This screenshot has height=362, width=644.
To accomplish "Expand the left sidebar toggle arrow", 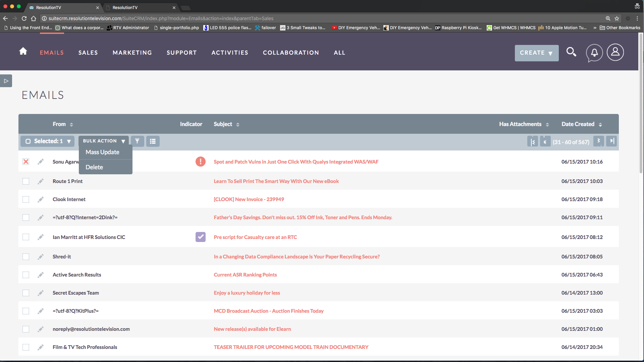I will [6, 81].
